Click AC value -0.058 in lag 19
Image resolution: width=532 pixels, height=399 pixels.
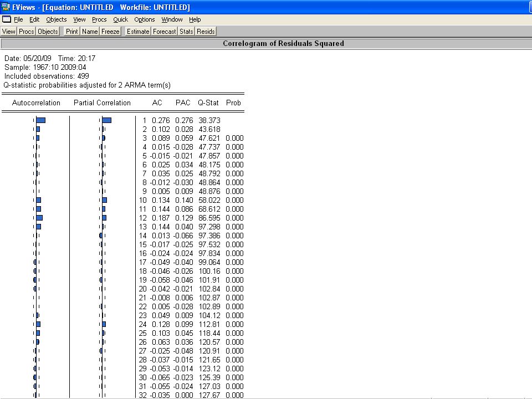point(160,280)
